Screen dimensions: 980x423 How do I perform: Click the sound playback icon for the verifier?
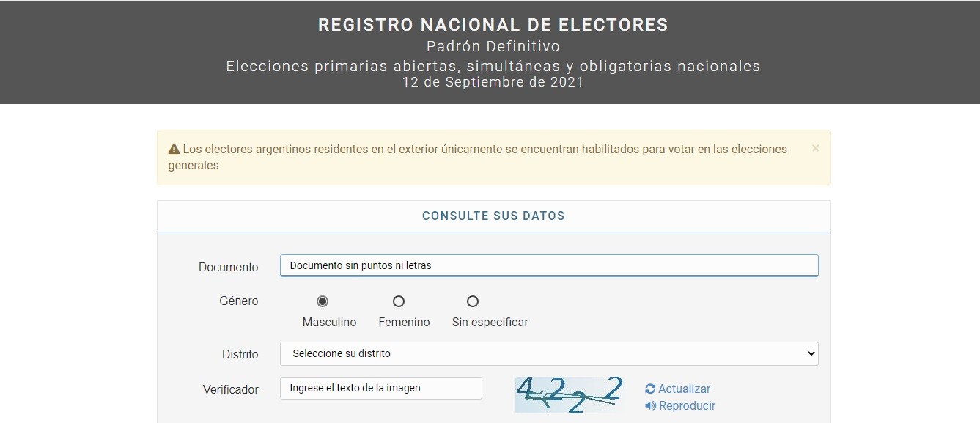click(x=649, y=405)
